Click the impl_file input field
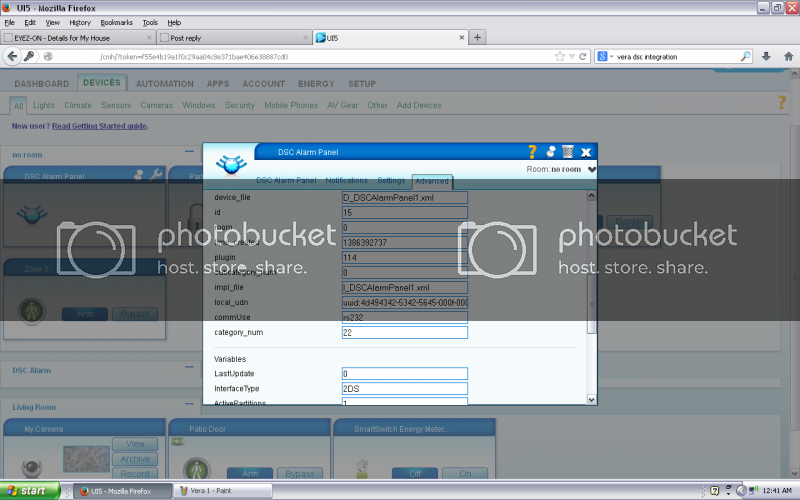Viewport: 800px width, 500px height. pos(405,288)
